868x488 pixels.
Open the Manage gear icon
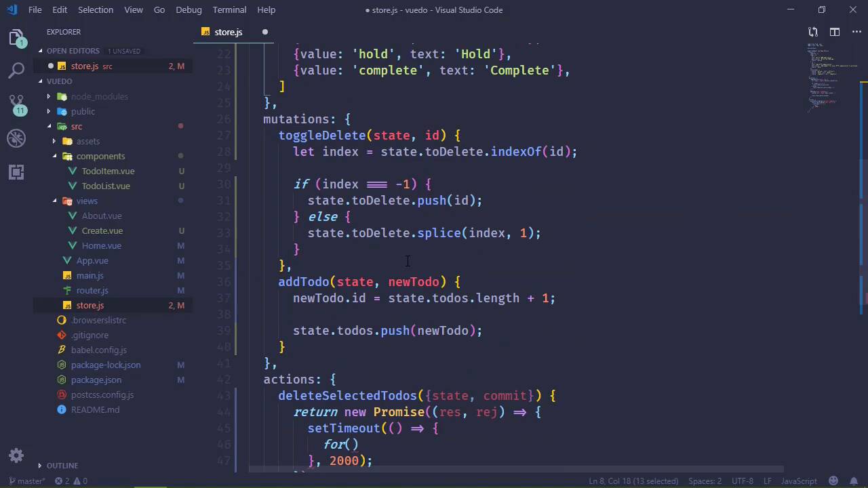[16, 455]
